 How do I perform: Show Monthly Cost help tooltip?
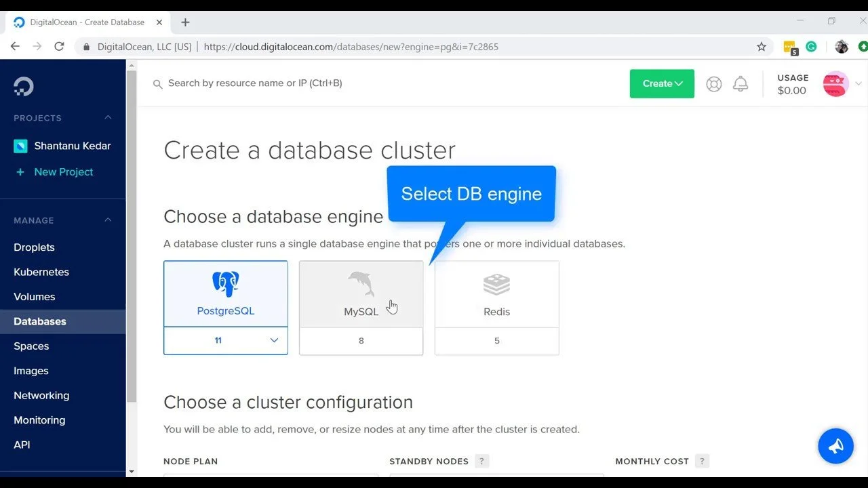[702, 461]
